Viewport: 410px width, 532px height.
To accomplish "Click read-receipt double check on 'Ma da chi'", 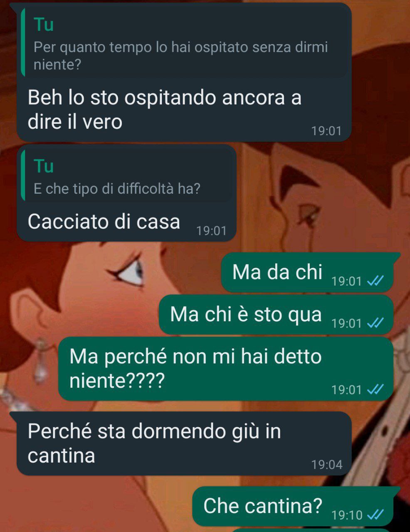I will [375, 281].
